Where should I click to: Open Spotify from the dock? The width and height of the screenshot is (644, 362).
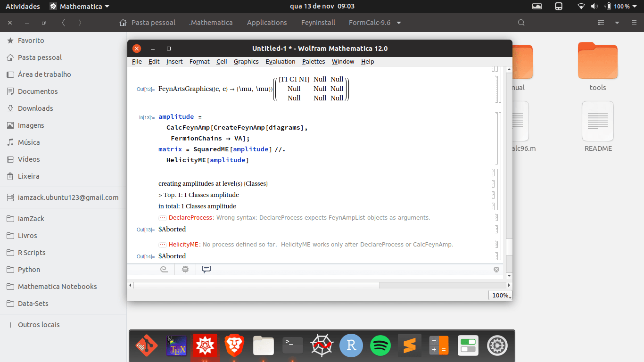tap(380, 346)
